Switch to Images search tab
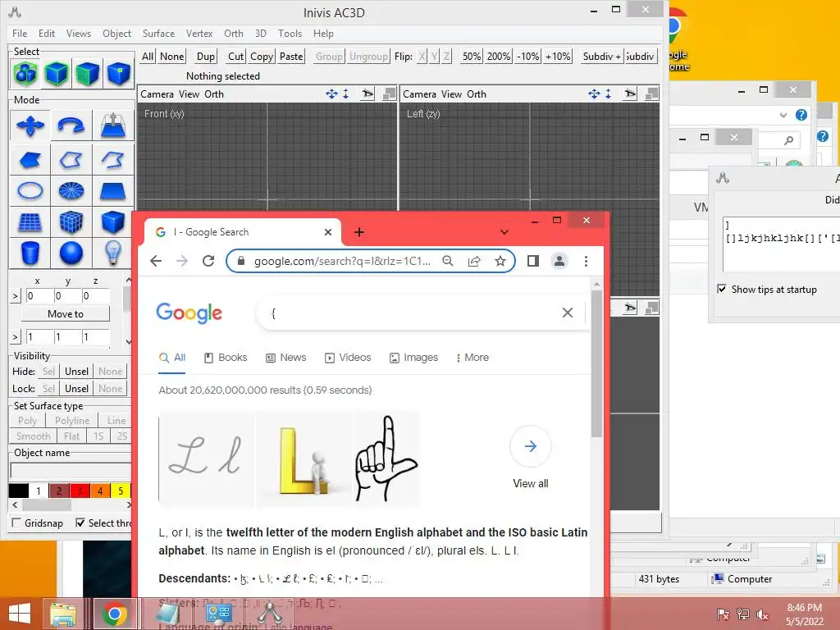 point(413,358)
